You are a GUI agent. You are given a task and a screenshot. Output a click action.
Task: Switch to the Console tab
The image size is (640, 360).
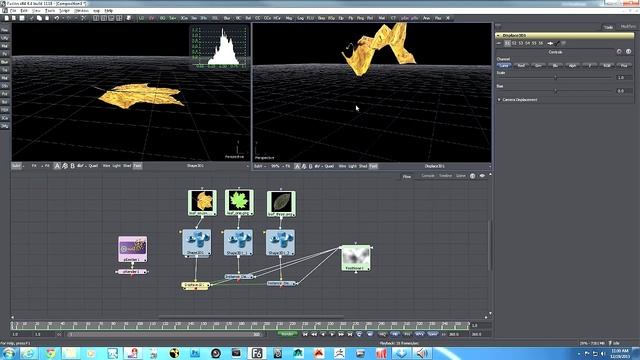(428, 176)
